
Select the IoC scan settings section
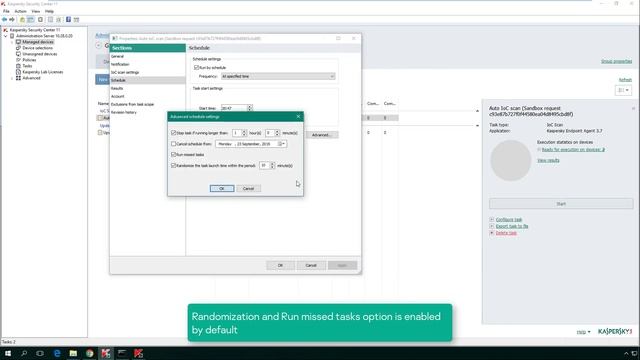click(125, 72)
